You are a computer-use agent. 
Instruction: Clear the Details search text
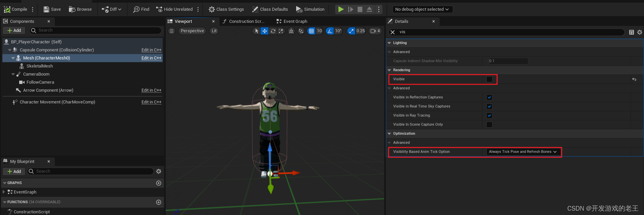pyautogui.click(x=393, y=32)
